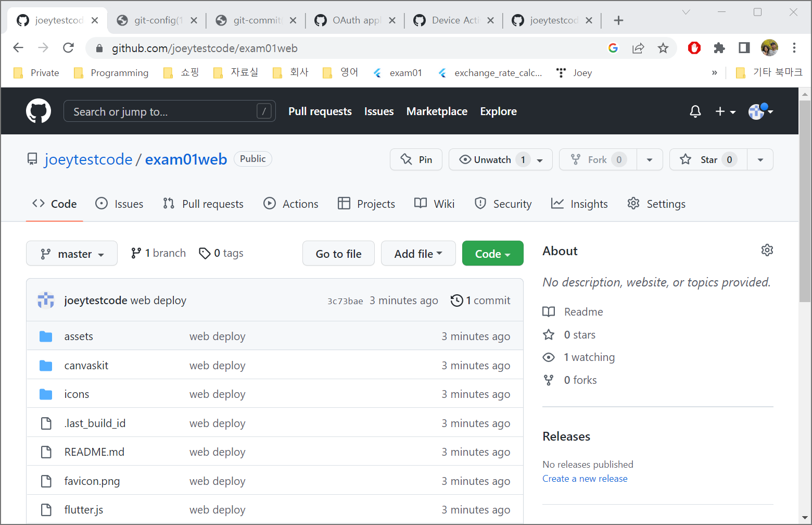Bookmark this page with the star icon
Screen dimensions: 812x525
click(663, 48)
